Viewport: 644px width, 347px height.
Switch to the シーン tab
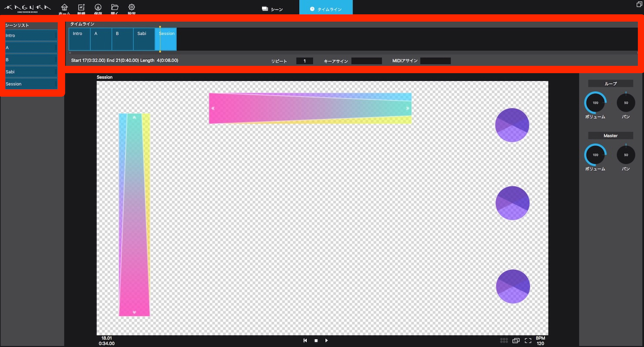[x=272, y=9]
